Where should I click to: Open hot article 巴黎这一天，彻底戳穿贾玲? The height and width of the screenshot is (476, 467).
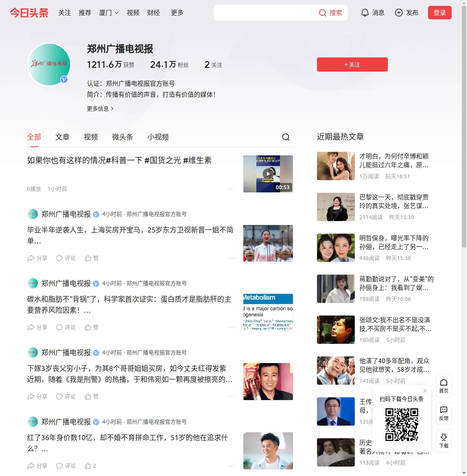(x=394, y=201)
